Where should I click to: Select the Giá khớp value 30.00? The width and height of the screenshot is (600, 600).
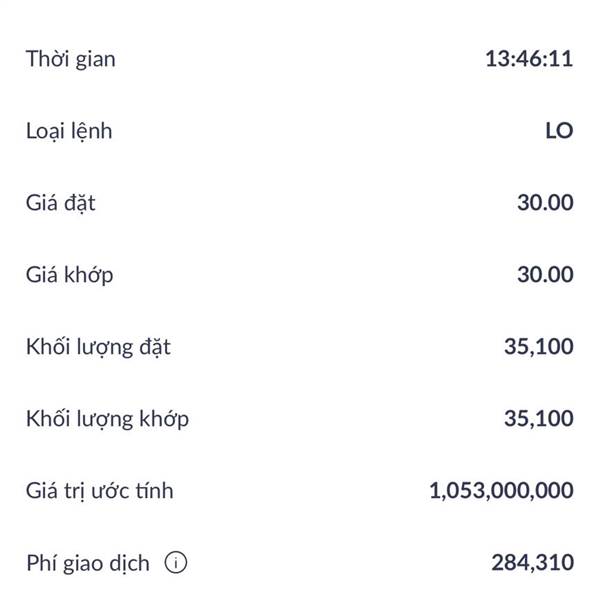coord(545,274)
